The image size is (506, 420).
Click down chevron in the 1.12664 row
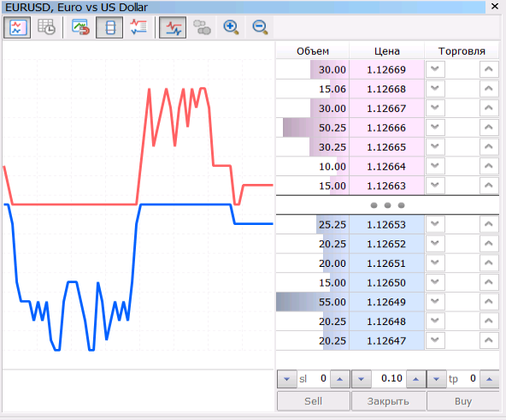435,166
